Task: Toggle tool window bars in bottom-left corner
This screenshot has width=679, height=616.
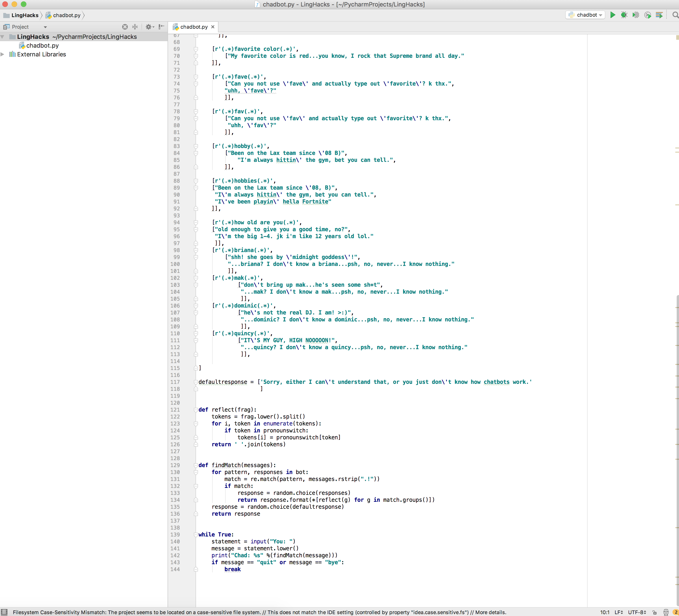Action: (x=4, y=612)
